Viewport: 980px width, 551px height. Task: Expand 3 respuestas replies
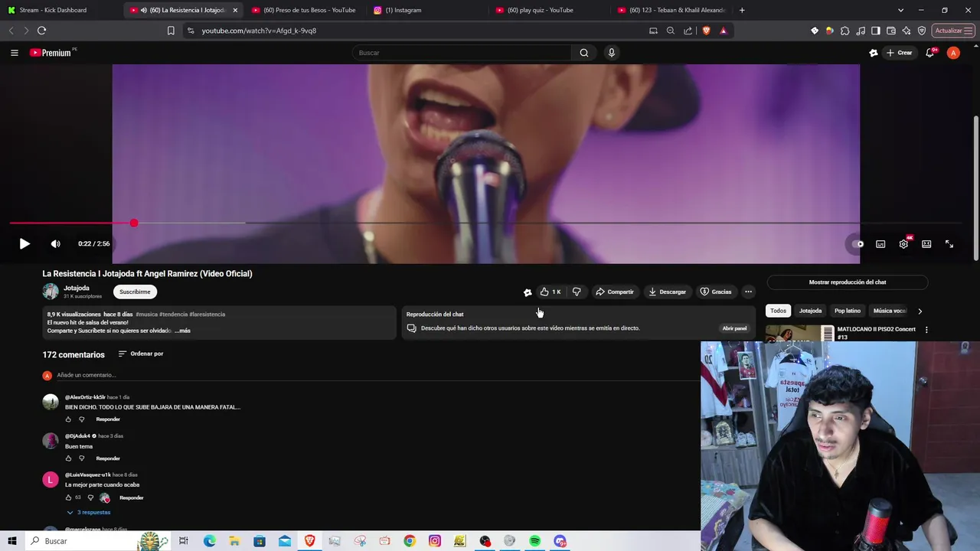[89, 513]
